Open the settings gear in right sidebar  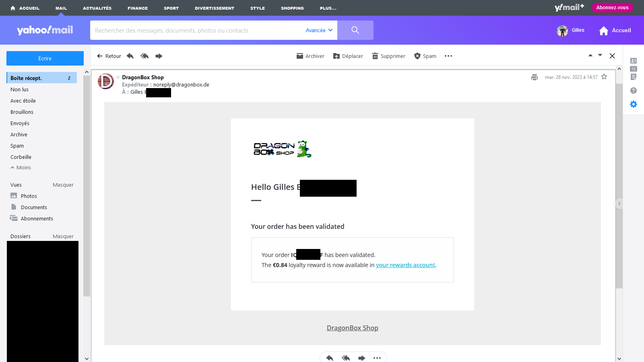point(634,104)
